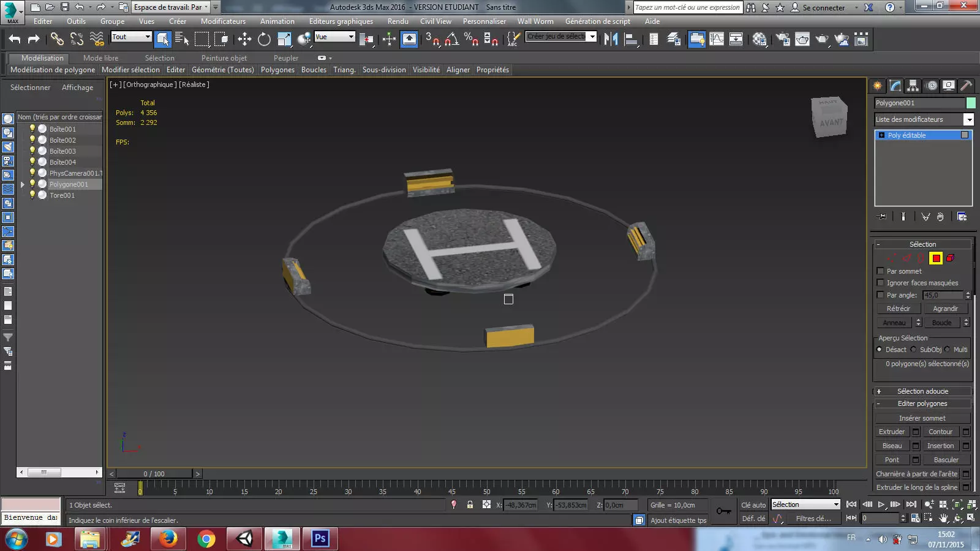Screen dimensions: 980x551
Task: Choose the Select and Move tool
Action: click(x=244, y=39)
